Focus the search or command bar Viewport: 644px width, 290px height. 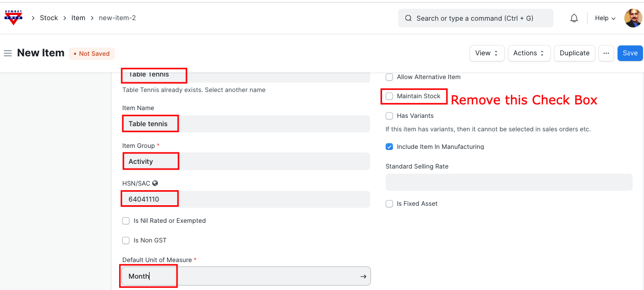point(475,18)
